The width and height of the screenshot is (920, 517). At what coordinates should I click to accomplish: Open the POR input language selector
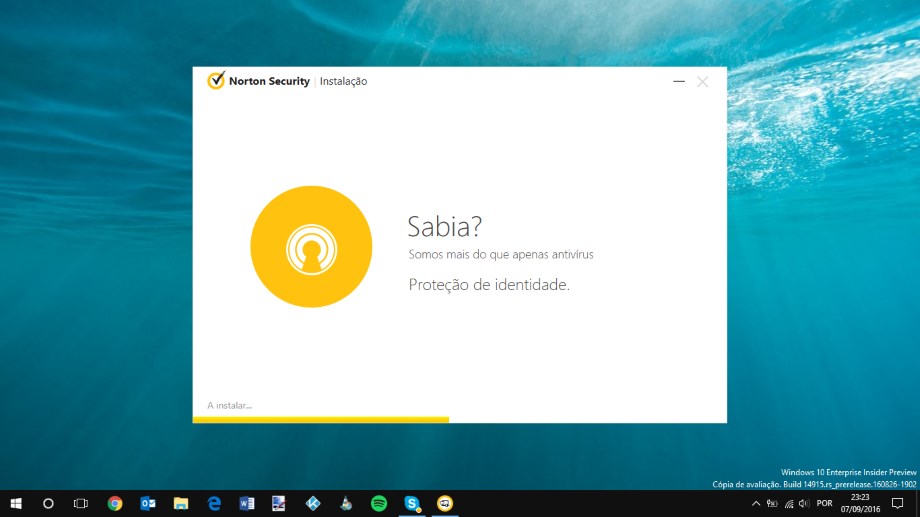825,503
